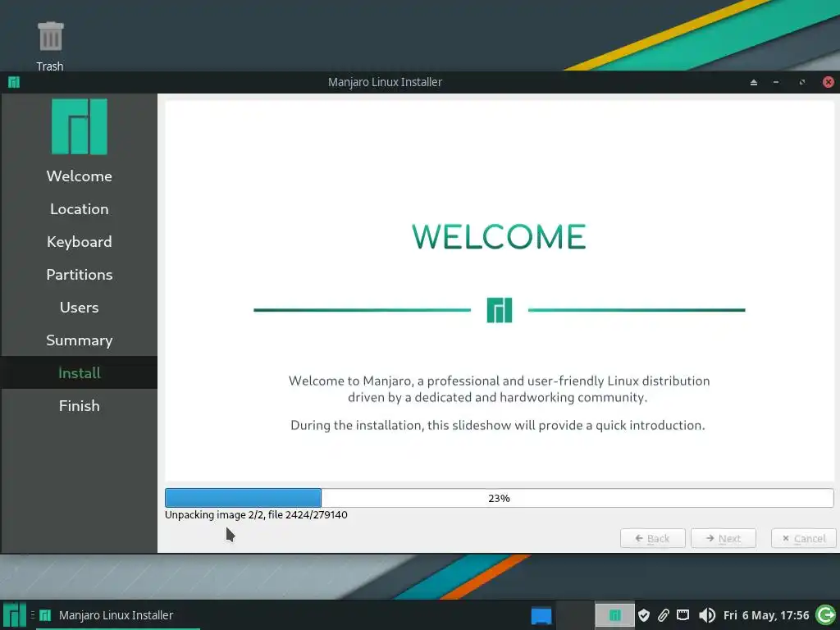Click the Manjaro logo in the installer title bar
840x630 pixels.
point(14,82)
